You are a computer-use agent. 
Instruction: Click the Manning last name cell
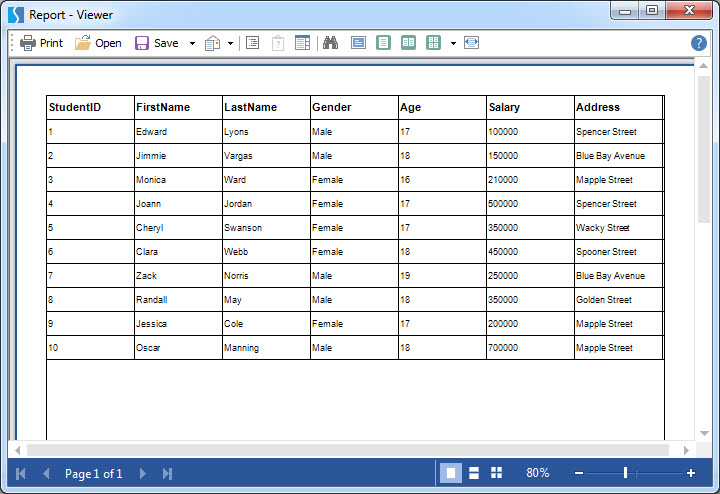(x=266, y=348)
